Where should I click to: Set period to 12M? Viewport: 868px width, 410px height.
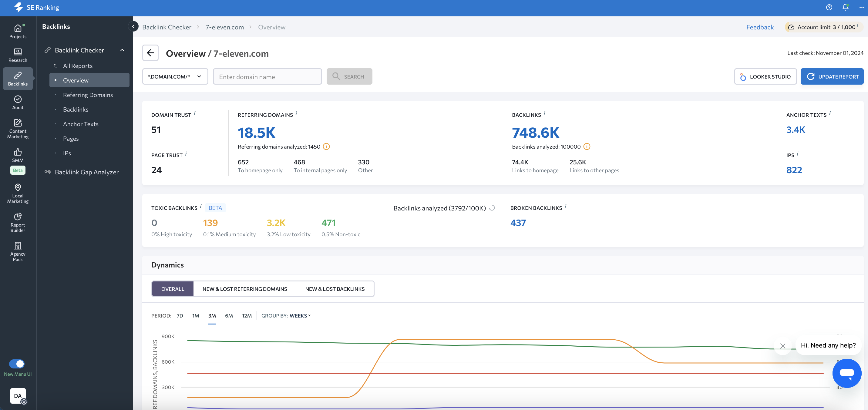click(247, 316)
